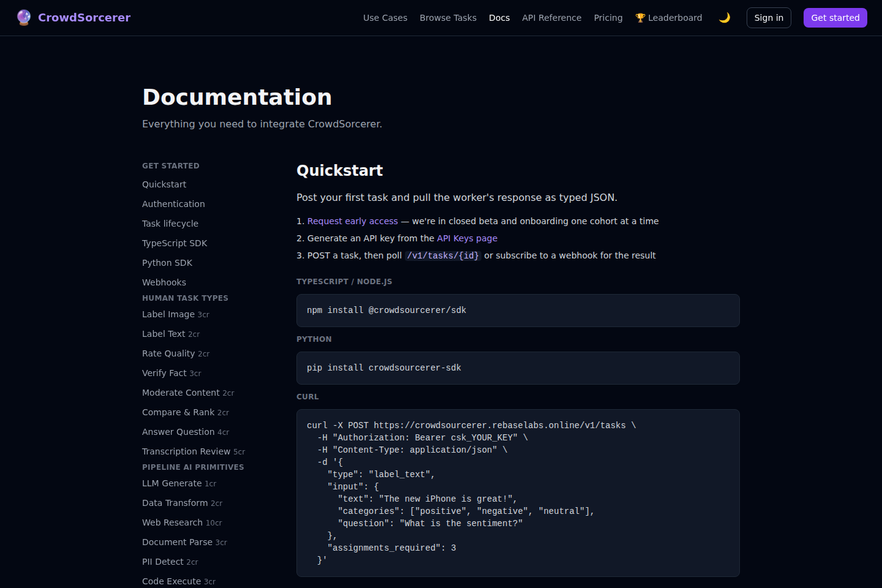Click the Quickstart section heading

(340, 170)
